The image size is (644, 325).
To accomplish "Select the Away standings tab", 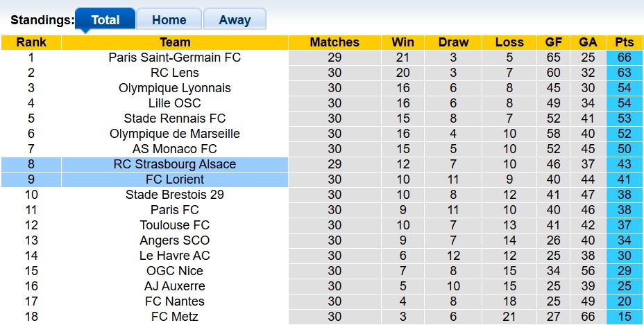I will (235, 20).
